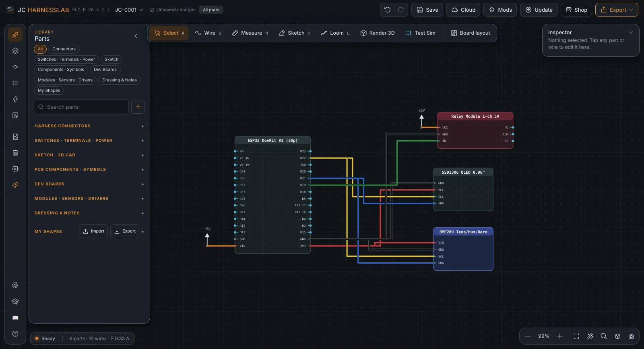Open the Export dropdown in top bar
Screen dimensions: 644x349
point(617,10)
